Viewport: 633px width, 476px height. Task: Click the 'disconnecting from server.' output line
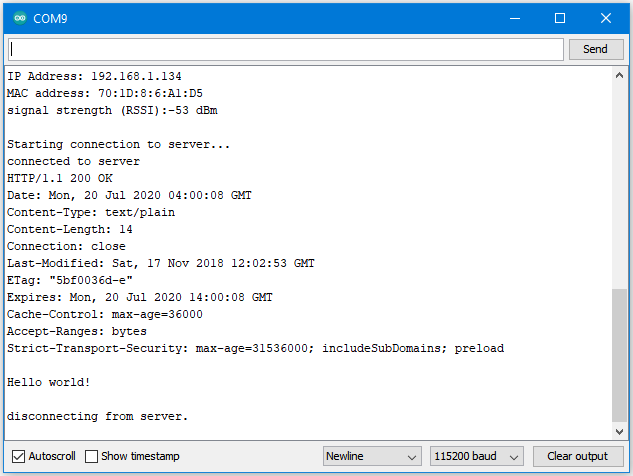(x=97, y=416)
